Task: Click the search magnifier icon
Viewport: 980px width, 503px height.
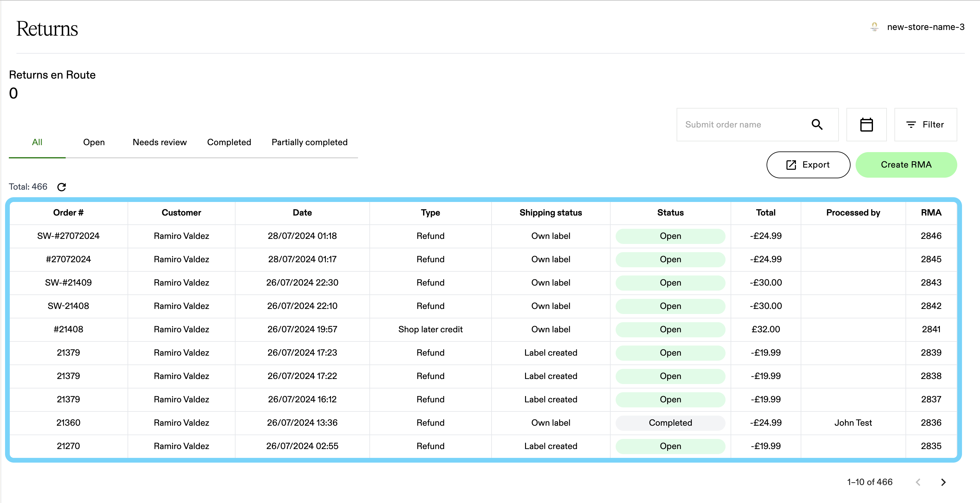Action: coord(817,124)
